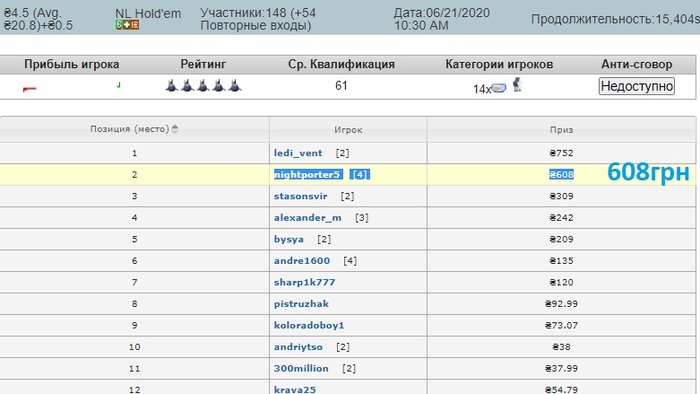
Task: Click the Рейтинг header
Action: (x=203, y=64)
